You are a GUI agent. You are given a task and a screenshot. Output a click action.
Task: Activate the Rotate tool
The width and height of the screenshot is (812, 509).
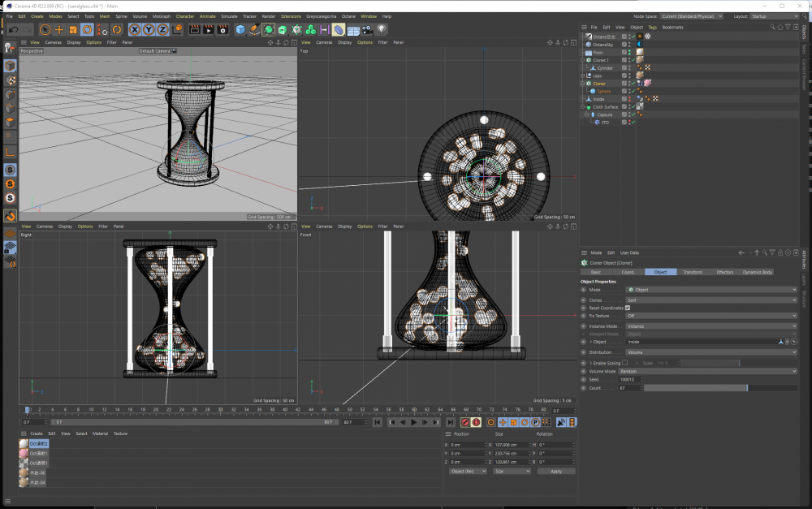click(87, 29)
